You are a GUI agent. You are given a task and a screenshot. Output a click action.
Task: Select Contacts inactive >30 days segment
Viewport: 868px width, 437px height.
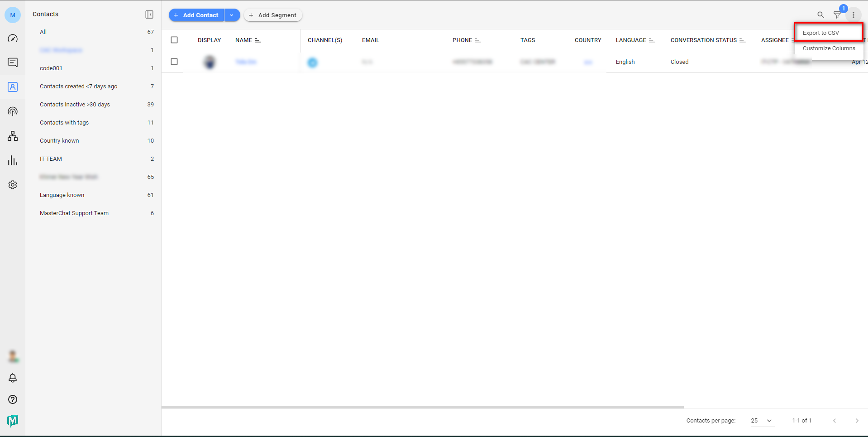tap(93, 105)
